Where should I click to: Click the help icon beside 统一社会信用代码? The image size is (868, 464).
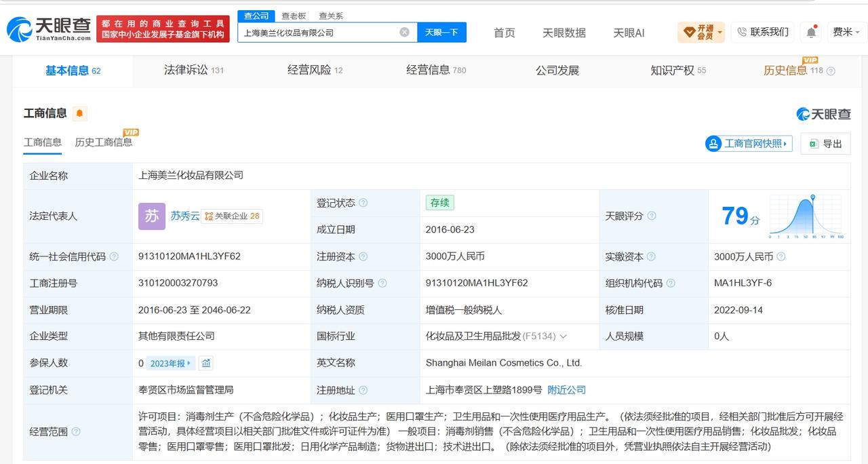click(114, 256)
